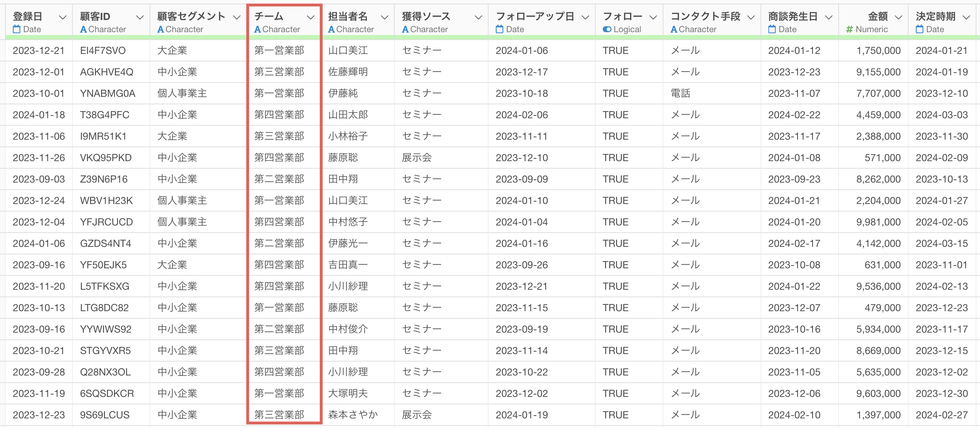Select the 森本さやか representative cell
The width and height of the screenshot is (980, 428).
pyautogui.click(x=353, y=415)
